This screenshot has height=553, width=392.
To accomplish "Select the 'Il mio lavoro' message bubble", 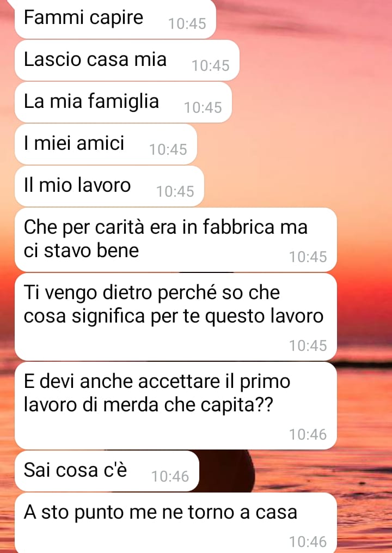I will point(109,186).
